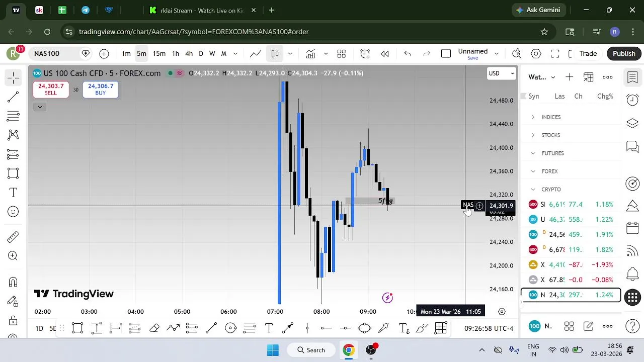Open the layout setup square icon
This screenshot has height=362, width=644.
[x=446, y=54]
